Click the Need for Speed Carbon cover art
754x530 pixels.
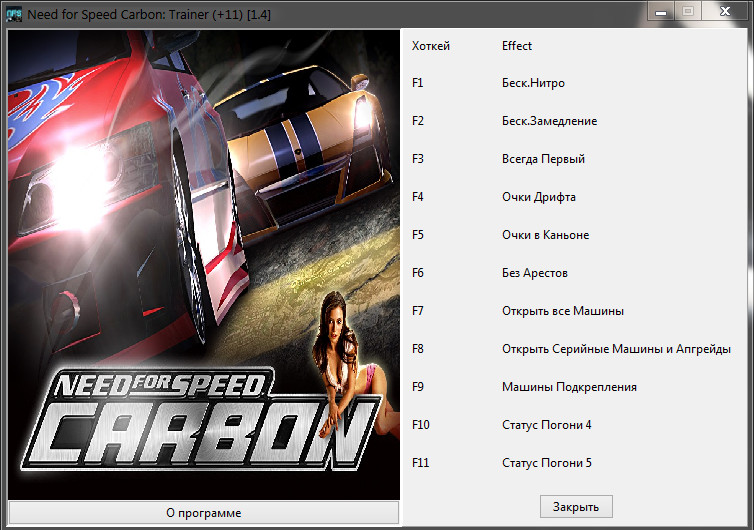204,263
